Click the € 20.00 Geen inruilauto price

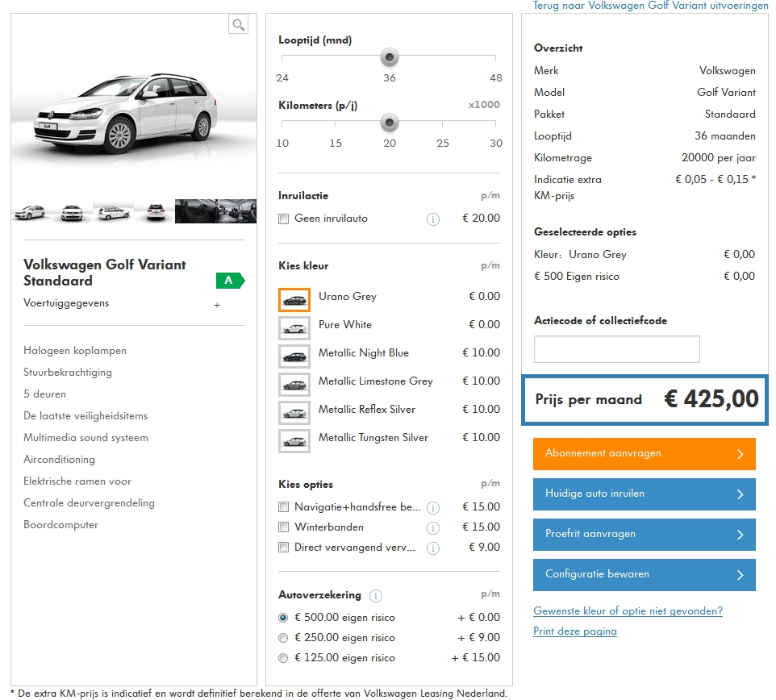pyautogui.click(x=481, y=219)
